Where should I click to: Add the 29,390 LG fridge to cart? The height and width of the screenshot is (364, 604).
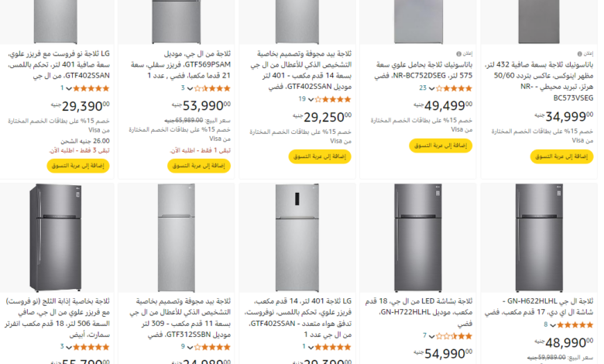[x=70, y=166]
